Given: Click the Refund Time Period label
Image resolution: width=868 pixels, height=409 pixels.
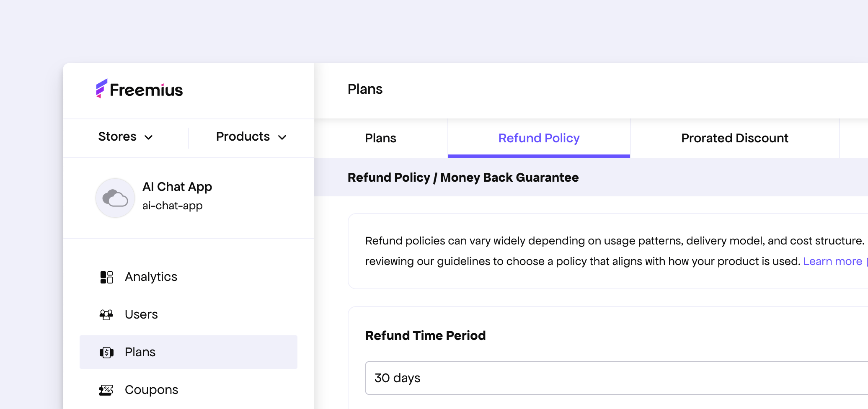Looking at the screenshot, I should tap(425, 336).
